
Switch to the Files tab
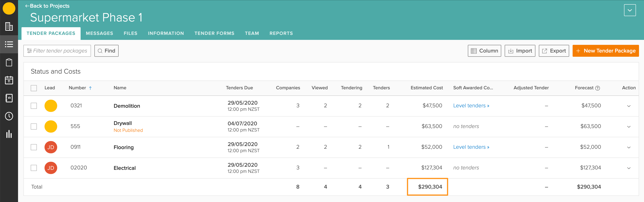(130, 34)
